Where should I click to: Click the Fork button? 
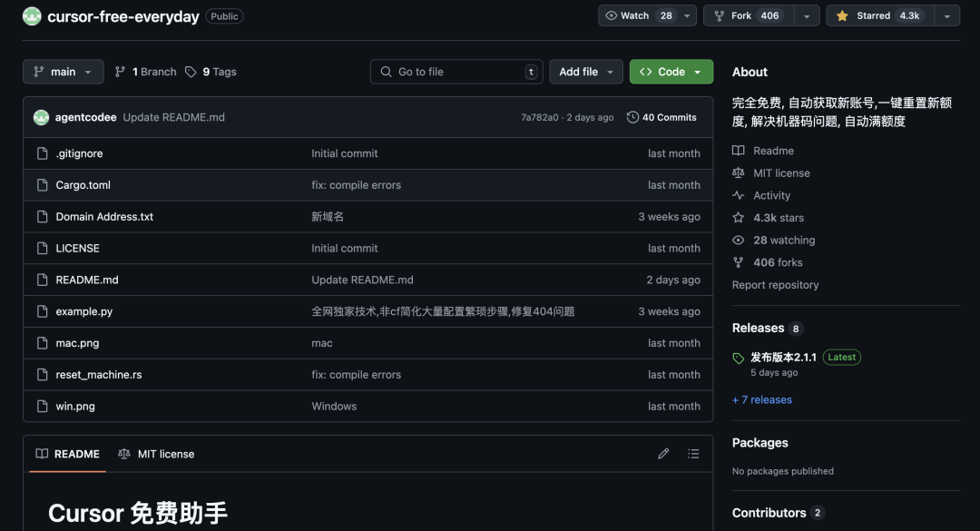pos(749,15)
